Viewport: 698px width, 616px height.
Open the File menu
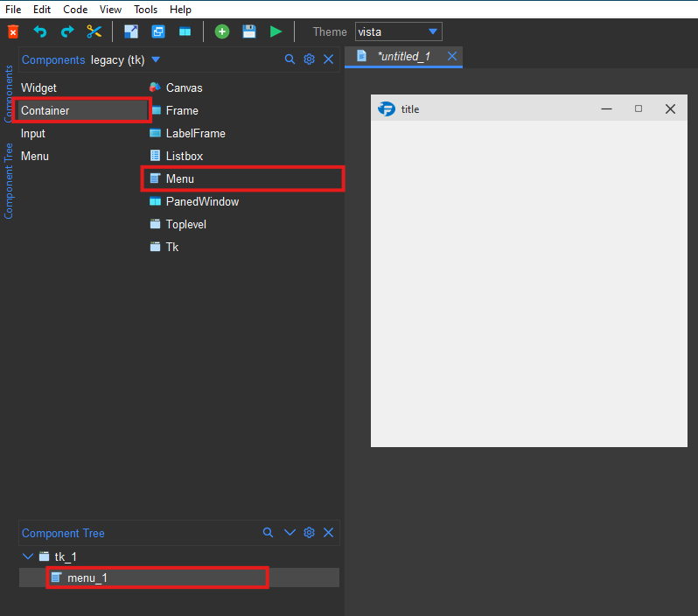click(13, 10)
